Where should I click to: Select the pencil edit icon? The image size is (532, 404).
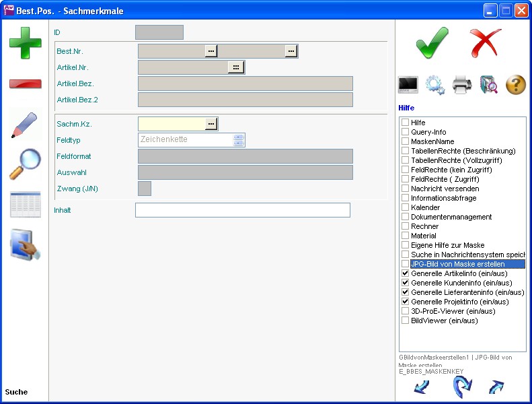click(x=25, y=125)
